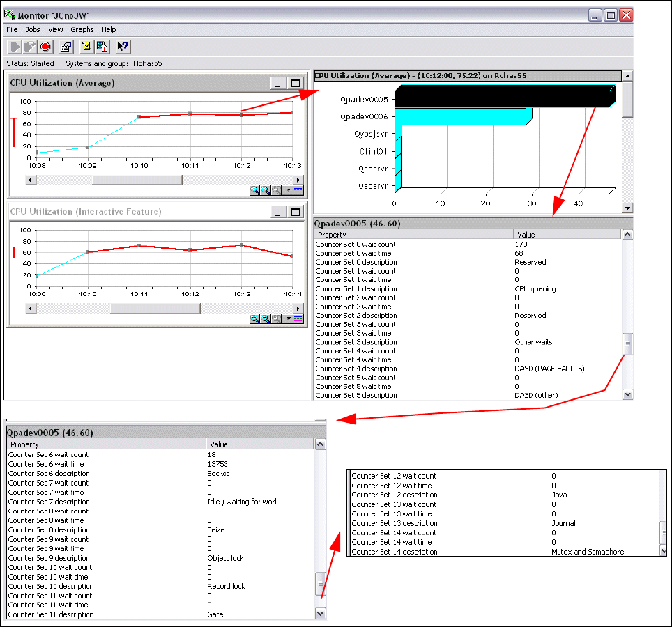Open the dropdown on the Interactive Feature graph toolbar

[x=289, y=318]
